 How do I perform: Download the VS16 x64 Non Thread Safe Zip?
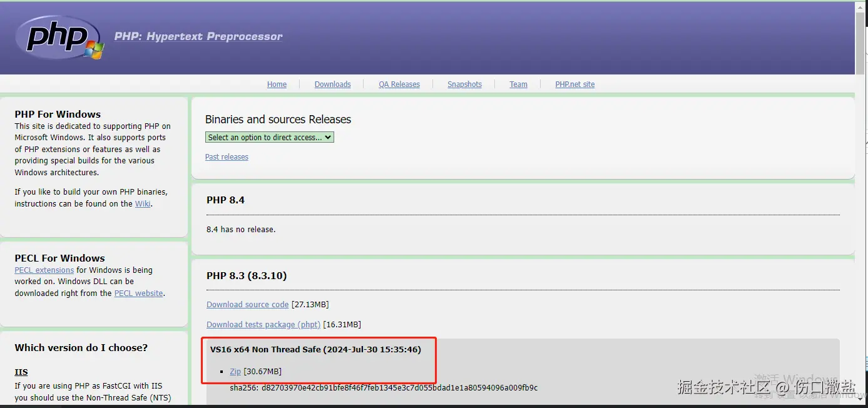click(235, 372)
